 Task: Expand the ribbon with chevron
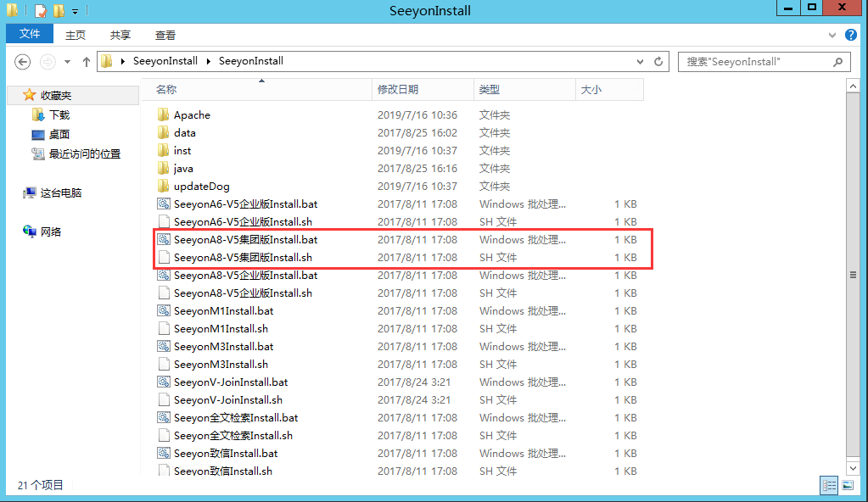pos(832,35)
